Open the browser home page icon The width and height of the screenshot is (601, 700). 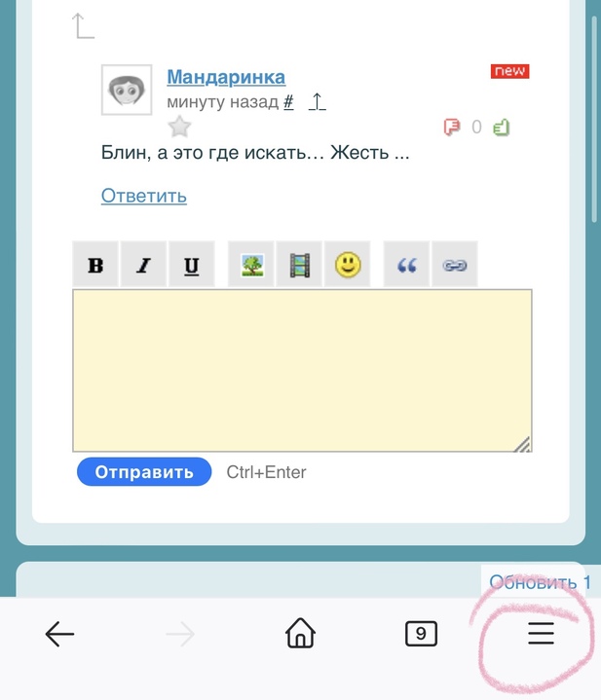click(300, 633)
